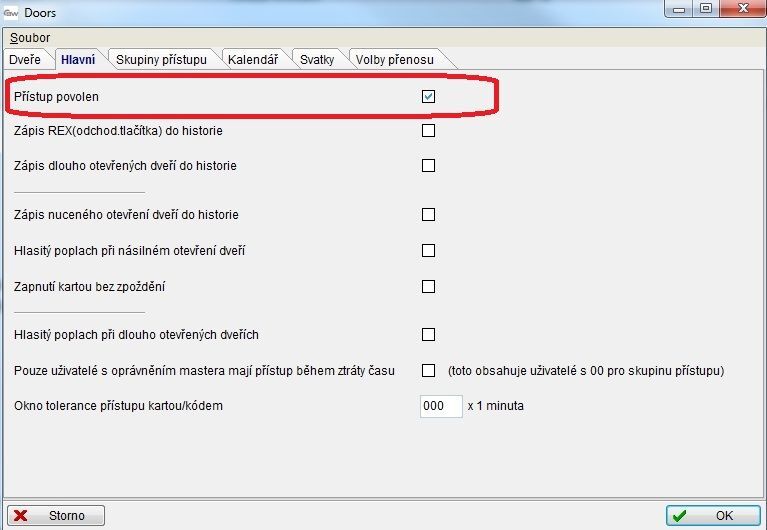Switch to the Dveře tab

(25, 60)
